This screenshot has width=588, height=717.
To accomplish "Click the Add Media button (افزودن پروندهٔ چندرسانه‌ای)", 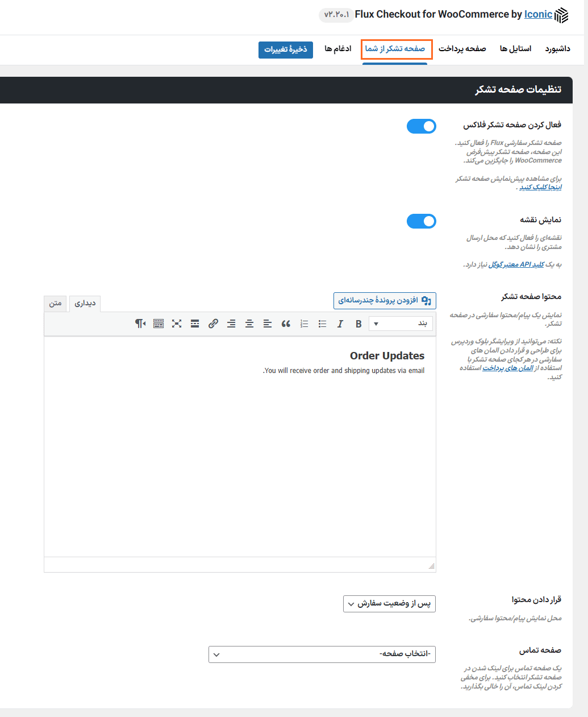I will tap(385, 300).
